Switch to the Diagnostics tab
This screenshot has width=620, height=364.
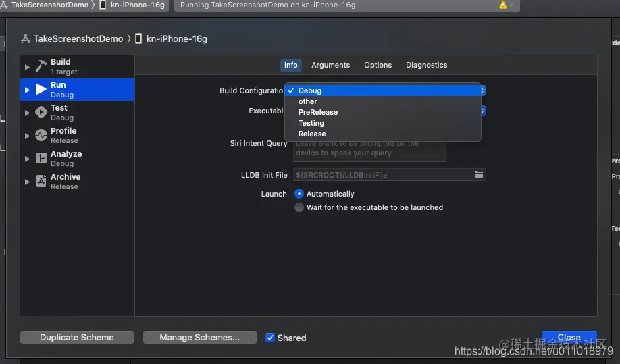(426, 65)
